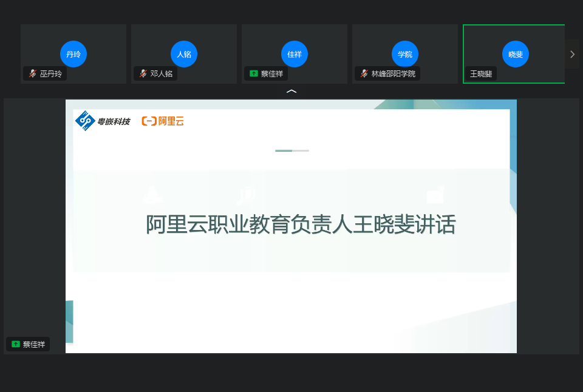Viewport: 583px width, 392px height.
Task: Click screen-share icon beside 蔡佳祥 in top strip
Action: pos(254,73)
